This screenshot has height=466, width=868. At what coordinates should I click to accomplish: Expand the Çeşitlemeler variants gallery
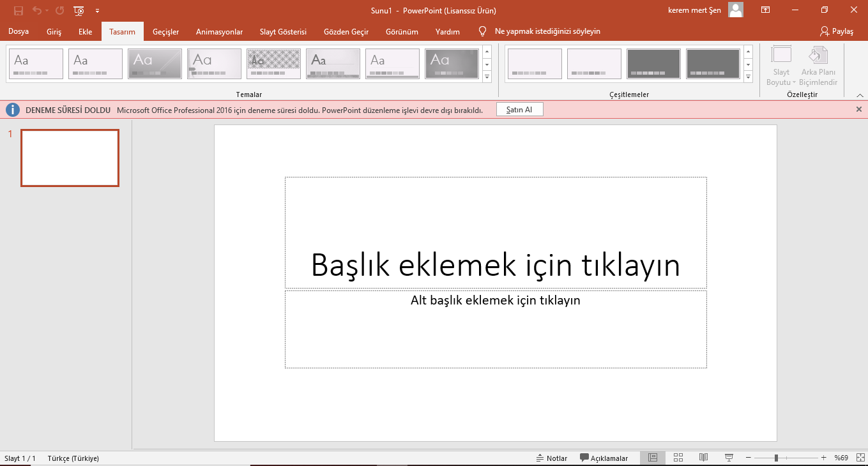point(748,77)
